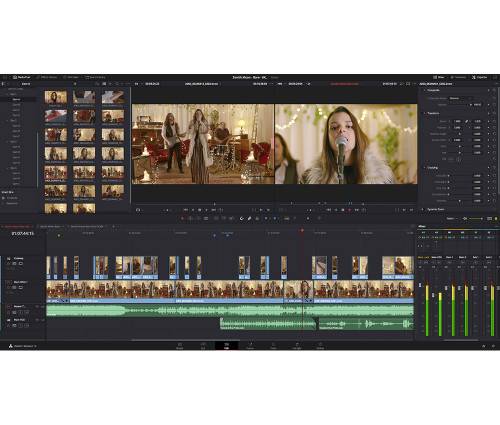Open project settings gear icon
This screenshot has height=425, width=500.
pos(493,346)
